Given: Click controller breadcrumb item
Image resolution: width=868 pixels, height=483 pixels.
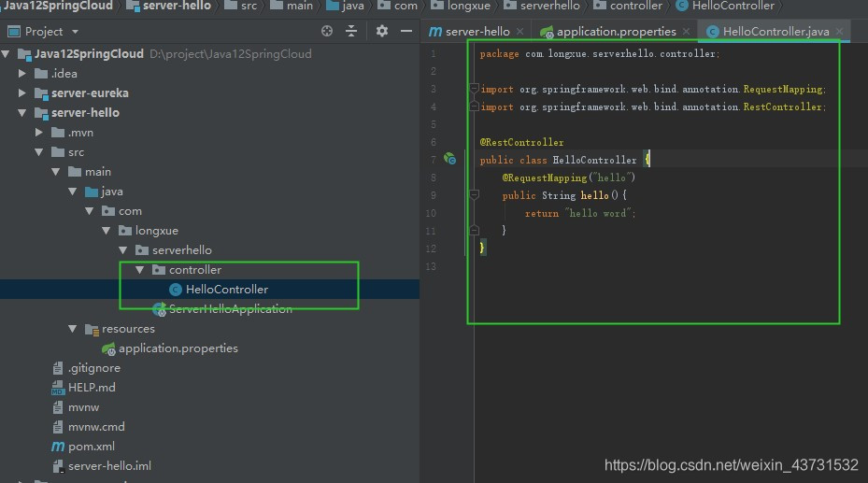Looking at the screenshot, I should coord(628,7).
